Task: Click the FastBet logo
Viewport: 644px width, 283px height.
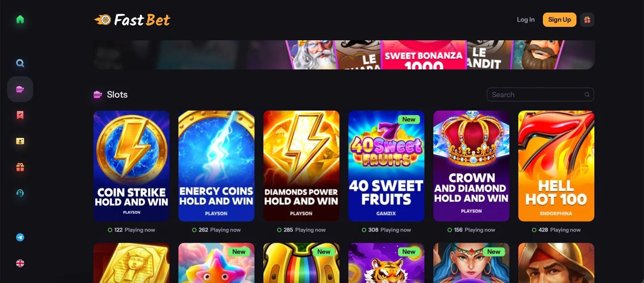Action: pos(132,20)
